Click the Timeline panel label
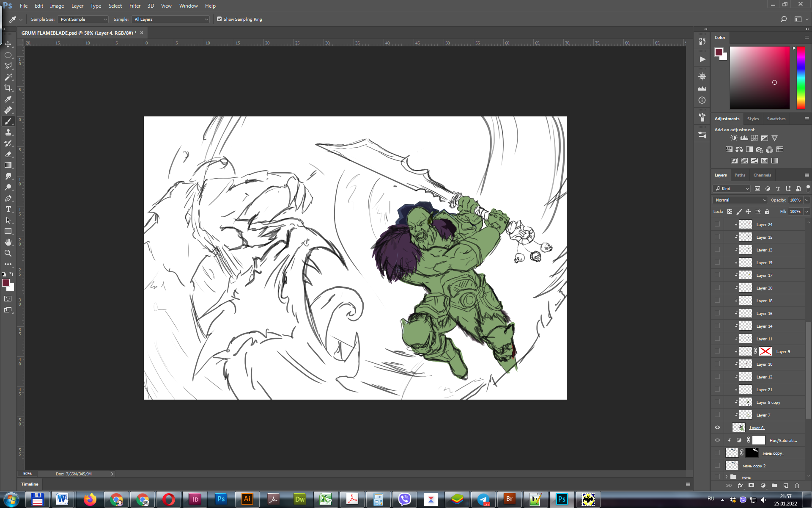This screenshot has width=812, height=508. [30, 484]
